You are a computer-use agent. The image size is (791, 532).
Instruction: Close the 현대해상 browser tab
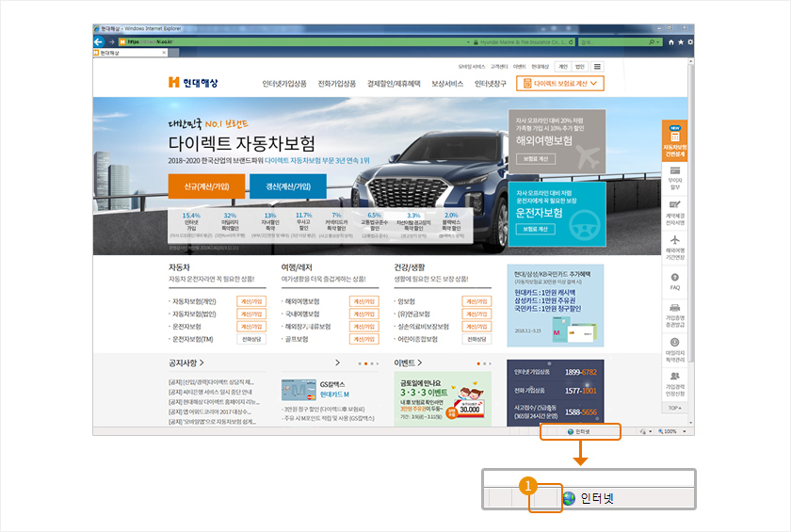(x=164, y=53)
